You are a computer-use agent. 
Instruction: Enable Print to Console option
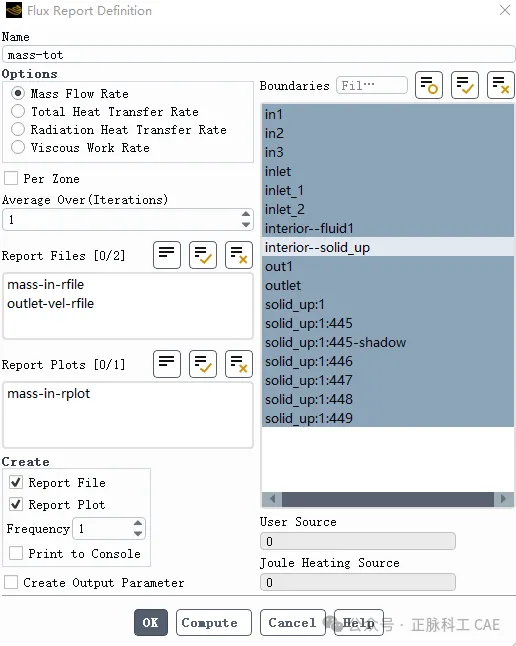pyautogui.click(x=16, y=553)
